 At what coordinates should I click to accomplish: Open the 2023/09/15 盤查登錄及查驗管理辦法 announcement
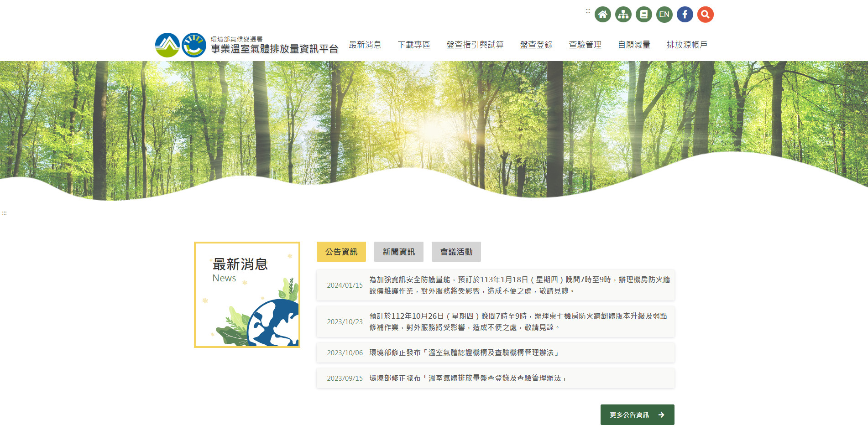[496, 378]
